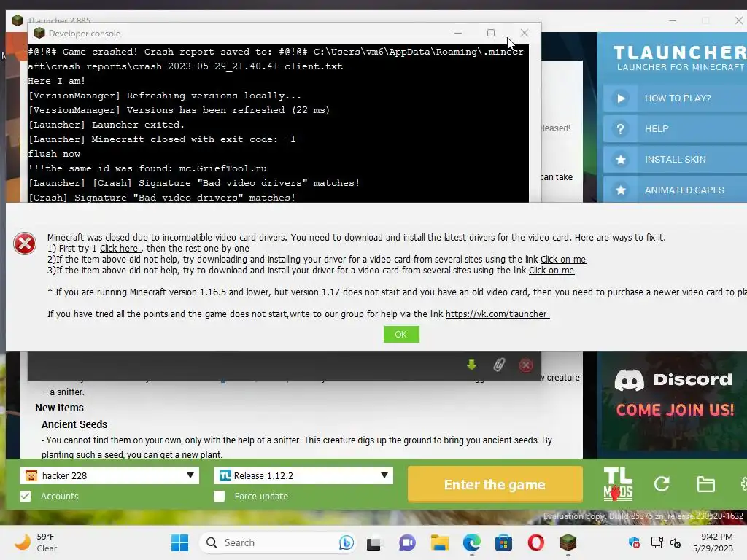Click the green down-arrow icon in developer console
Viewport: 747px width, 560px height.
471,365
